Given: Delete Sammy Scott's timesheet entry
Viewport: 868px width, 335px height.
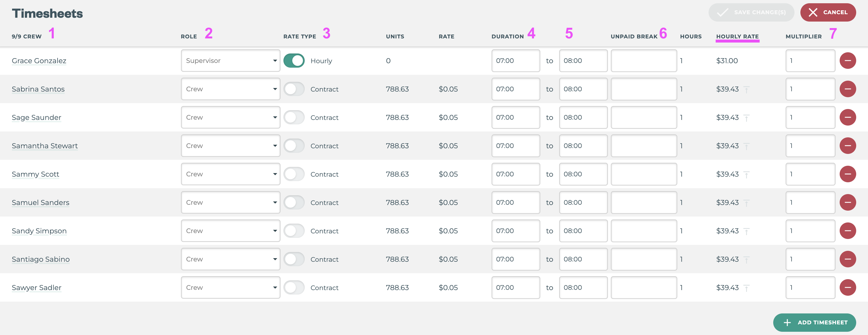Looking at the screenshot, I should [x=847, y=174].
